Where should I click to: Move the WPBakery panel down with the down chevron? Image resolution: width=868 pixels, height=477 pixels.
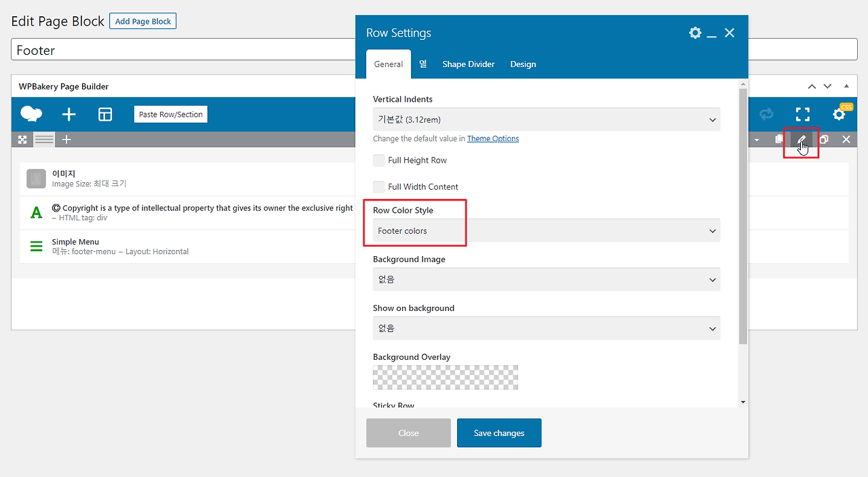827,86
